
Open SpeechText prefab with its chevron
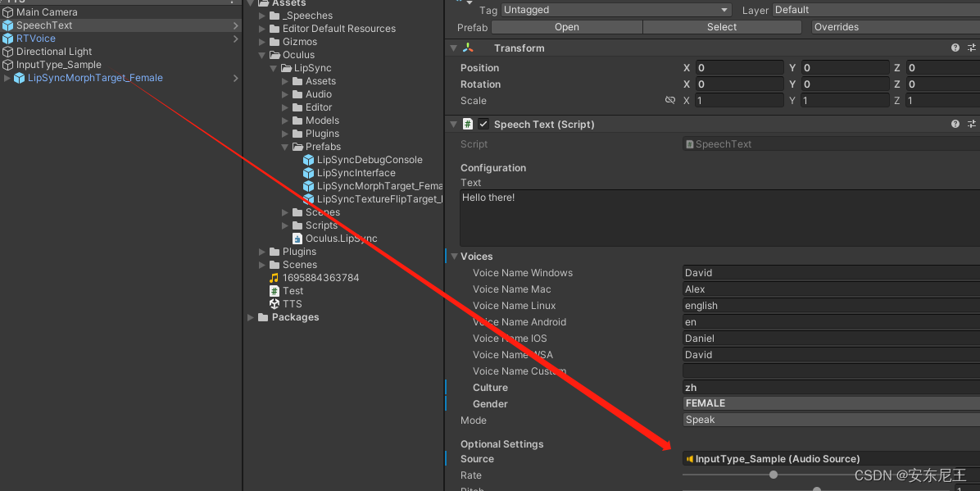coord(236,25)
